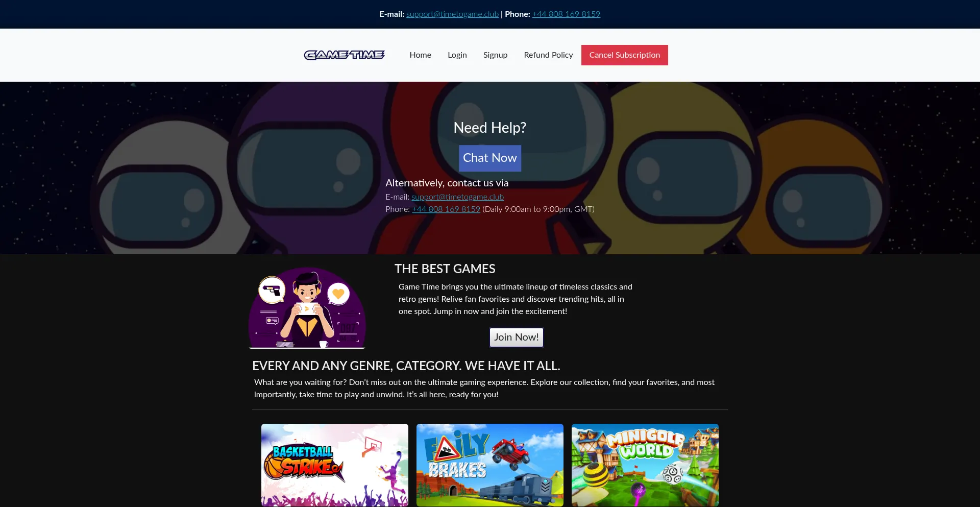Click the red Cancel Subscription button
Viewport: 980px width, 507px height.
pos(624,55)
